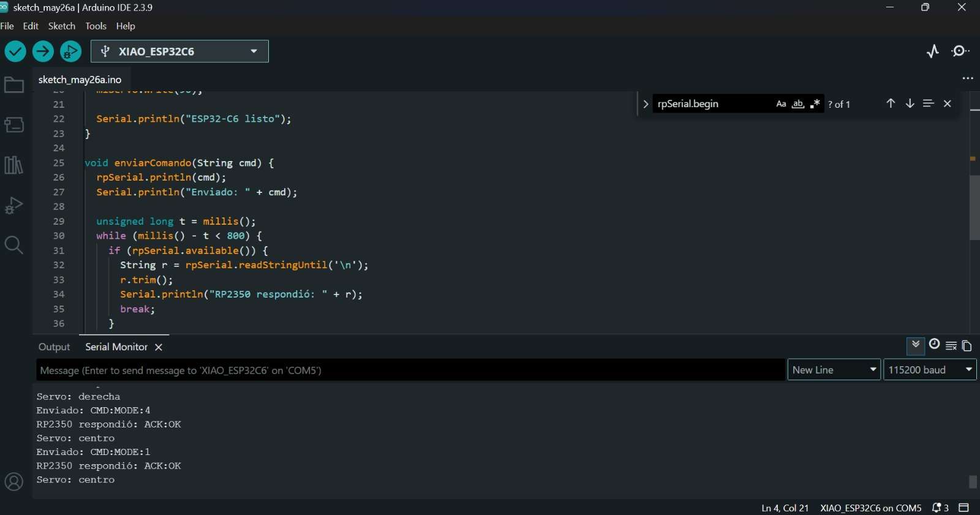980x515 pixels.
Task: Open the Edit menu
Action: click(x=31, y=26)
